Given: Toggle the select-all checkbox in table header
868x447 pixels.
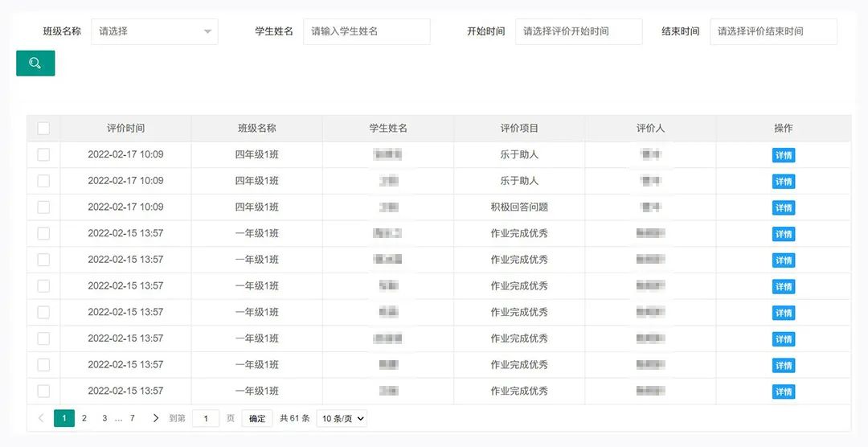Looking at the screenshot, I should click(43, 129).
